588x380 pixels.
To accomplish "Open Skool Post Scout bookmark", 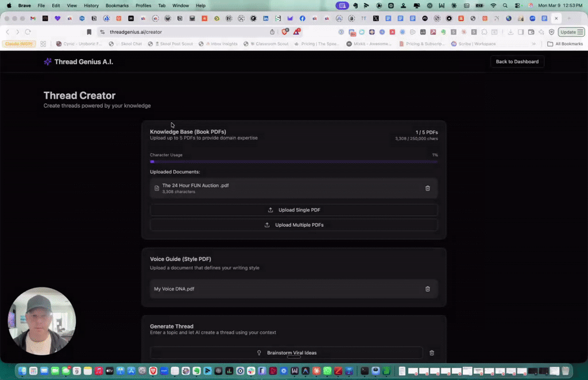I will 170,44.
